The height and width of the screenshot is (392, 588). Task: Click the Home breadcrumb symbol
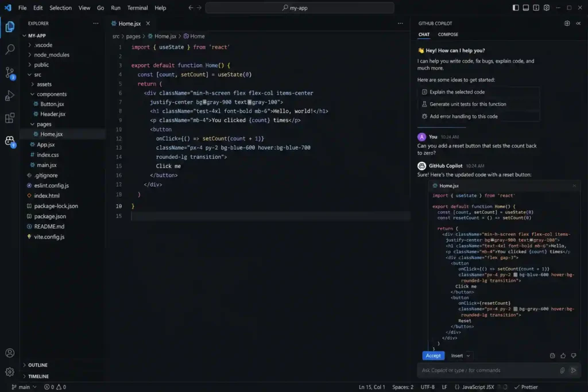coord(194,36)
